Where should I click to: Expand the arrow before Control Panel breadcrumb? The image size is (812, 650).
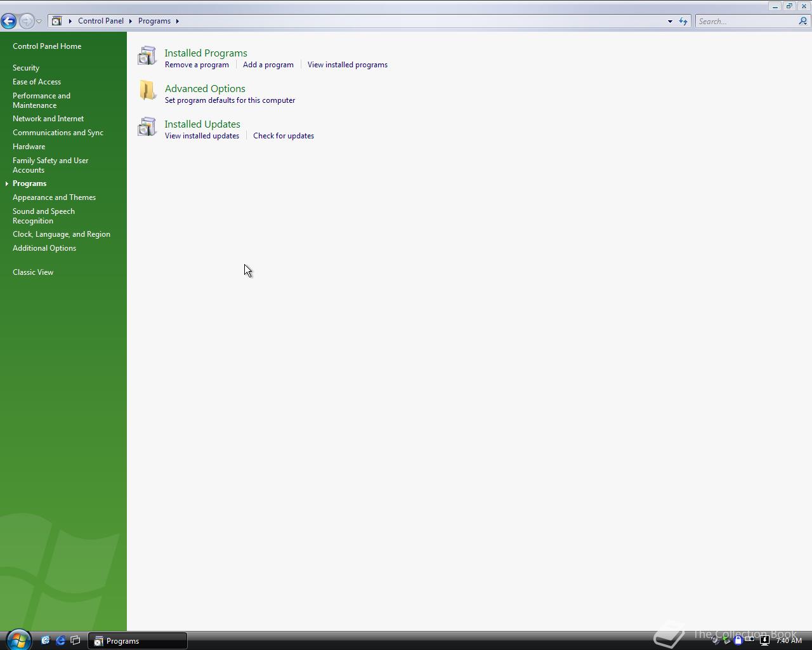coord(70,21)
